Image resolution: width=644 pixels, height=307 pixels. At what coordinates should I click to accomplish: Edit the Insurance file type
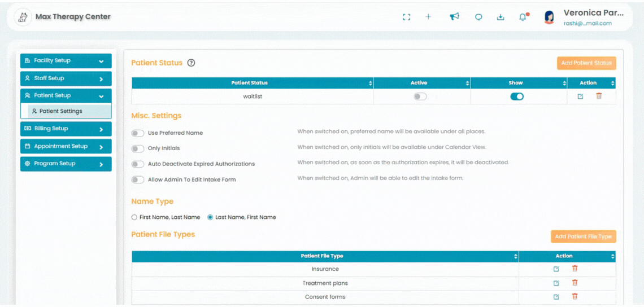point(556,269)
